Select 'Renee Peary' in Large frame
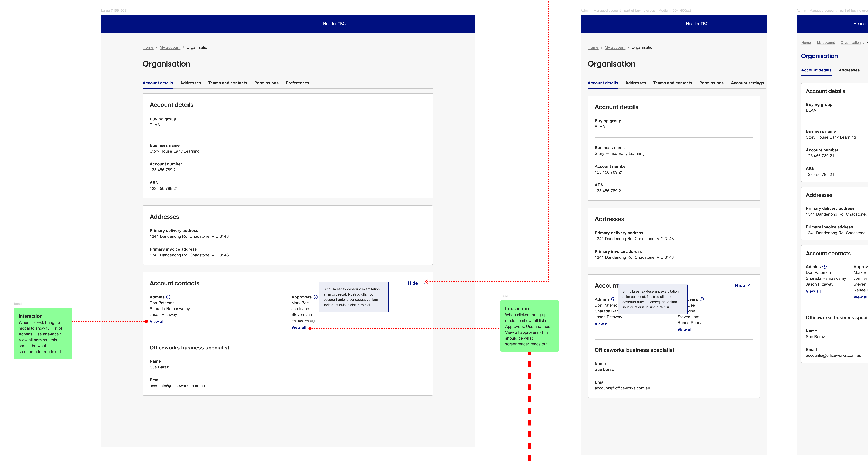This screenshot has width=868, height=465. [x=303, y=320]
